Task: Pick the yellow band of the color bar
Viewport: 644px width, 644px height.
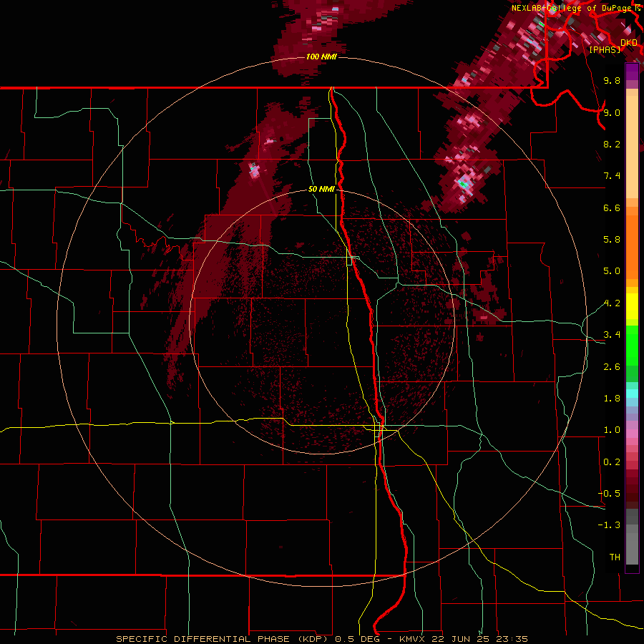Action: 632,306
